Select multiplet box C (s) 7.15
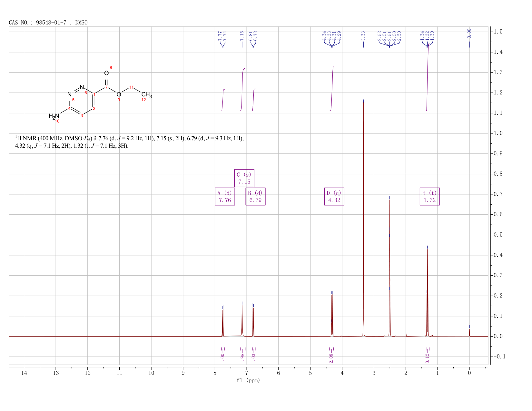532x411 pixels. coord(244,178)
